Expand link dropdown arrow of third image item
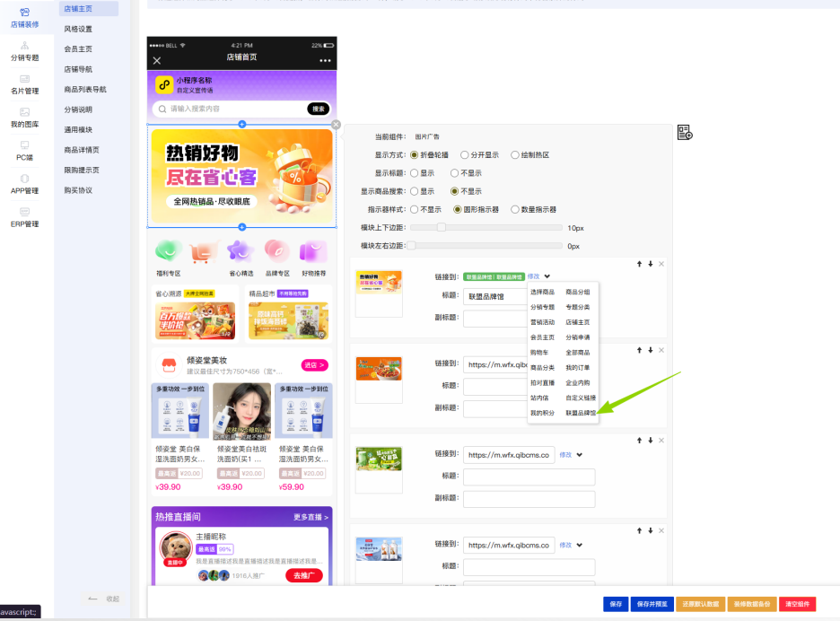840x621 pixels. pyautogui.click(x=580, y=455)
